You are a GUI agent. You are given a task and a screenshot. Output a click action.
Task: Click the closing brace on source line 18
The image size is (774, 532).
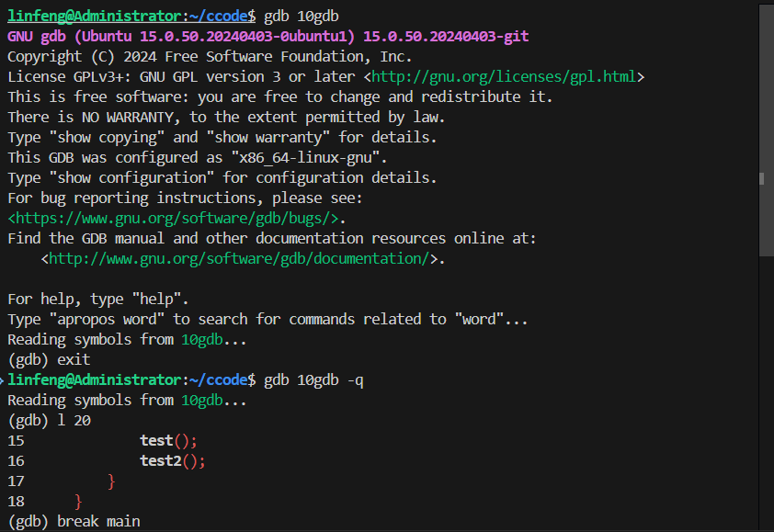(x=78, y=502)
